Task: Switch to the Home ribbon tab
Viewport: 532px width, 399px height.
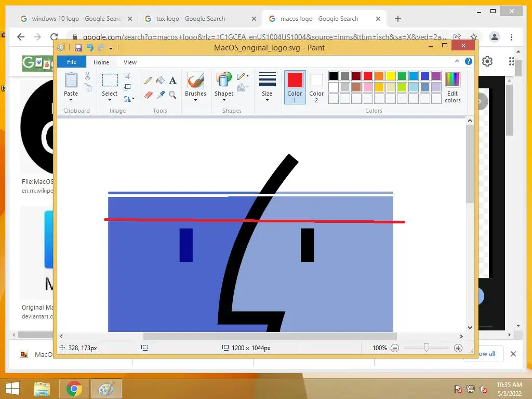Action: coord(101,62)
